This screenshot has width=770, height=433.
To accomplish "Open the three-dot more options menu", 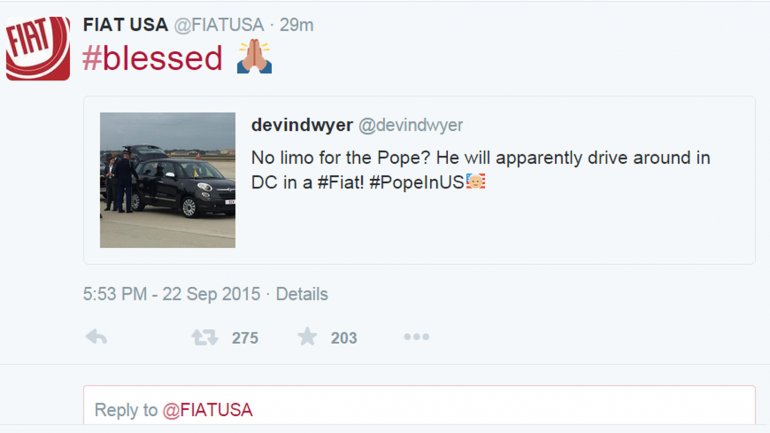I will point(416,337).
